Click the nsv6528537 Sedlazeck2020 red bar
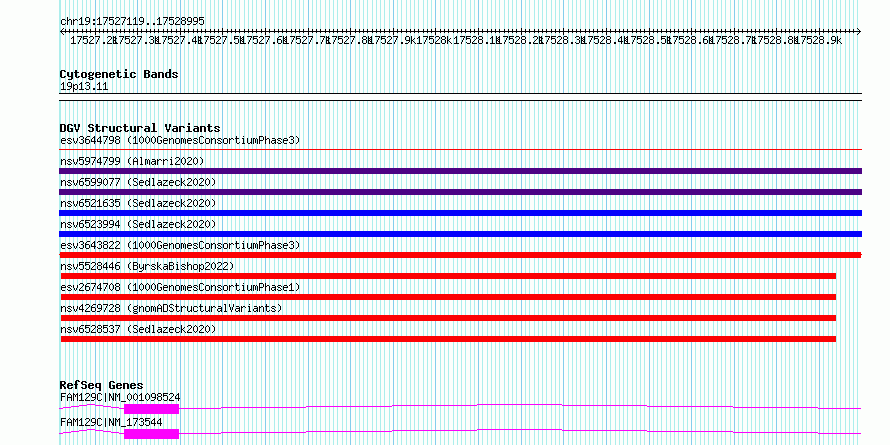Viewport: 890px width, 445px height. coord(448,339)
